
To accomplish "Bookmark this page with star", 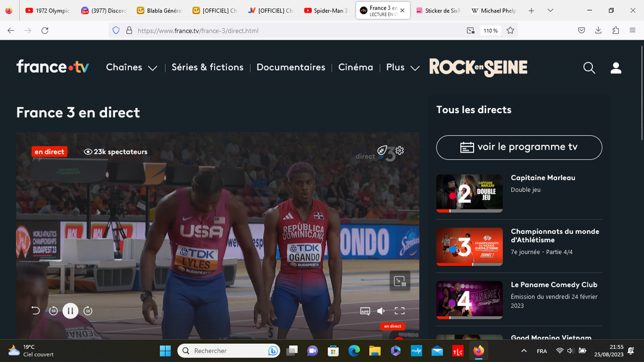I will click(510, 30).
